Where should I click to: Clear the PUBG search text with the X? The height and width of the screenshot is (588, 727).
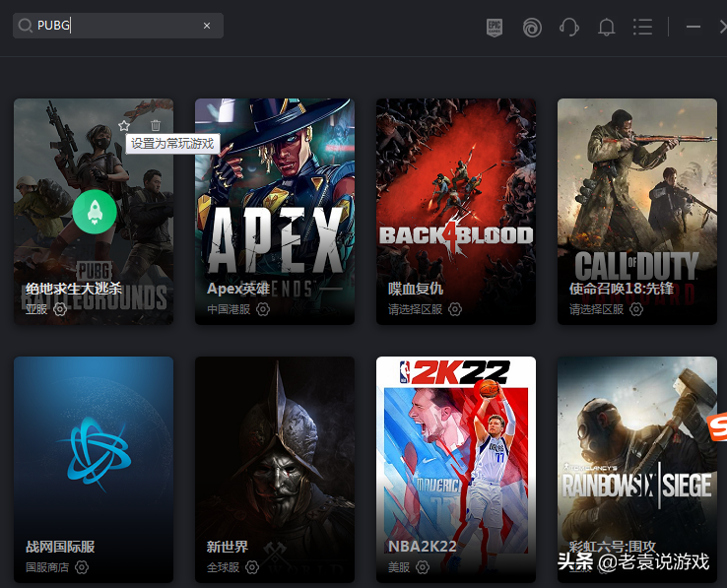click(207, 26)
